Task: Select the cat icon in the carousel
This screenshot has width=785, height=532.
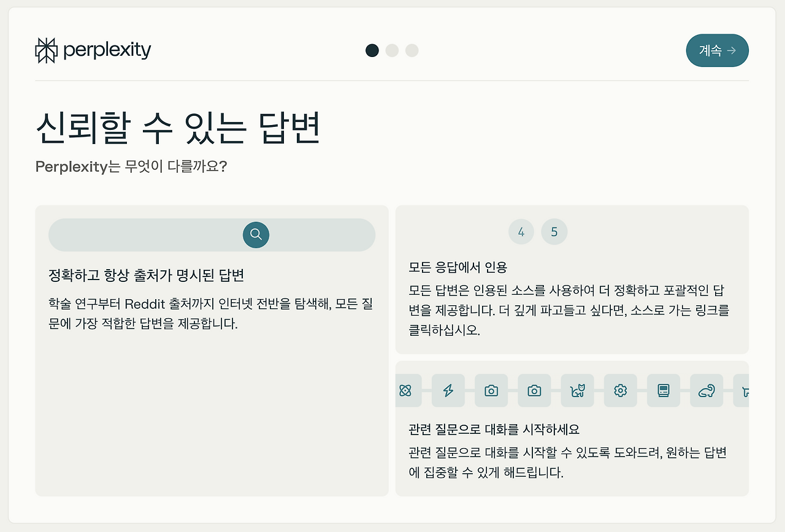Action: (577, 390)
